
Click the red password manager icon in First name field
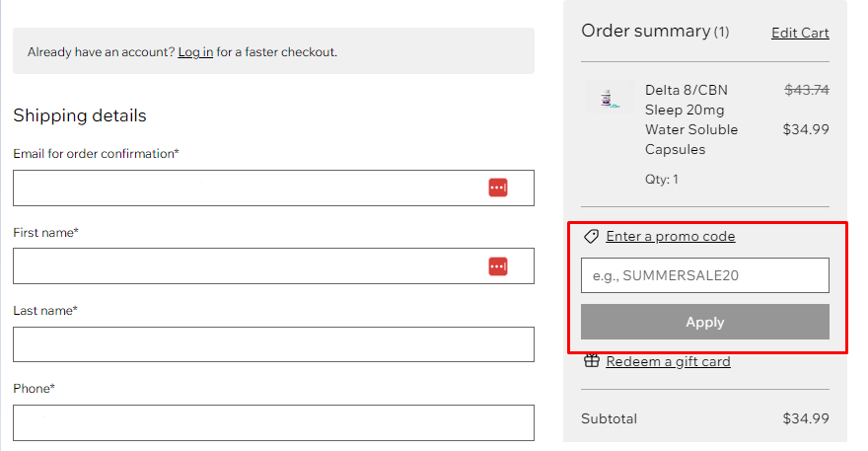click(498, 265)
